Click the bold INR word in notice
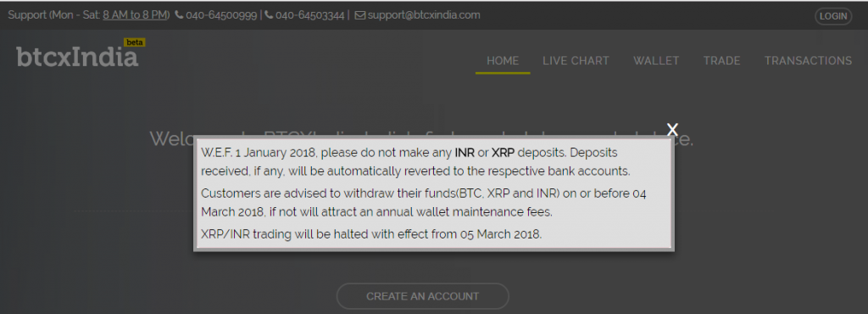 coord(465,152)
